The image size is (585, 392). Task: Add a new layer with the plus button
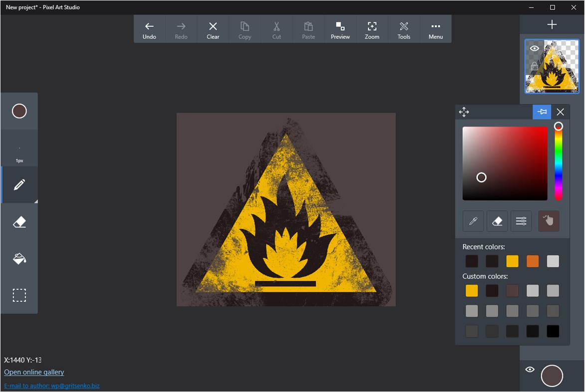pos(552,23)
